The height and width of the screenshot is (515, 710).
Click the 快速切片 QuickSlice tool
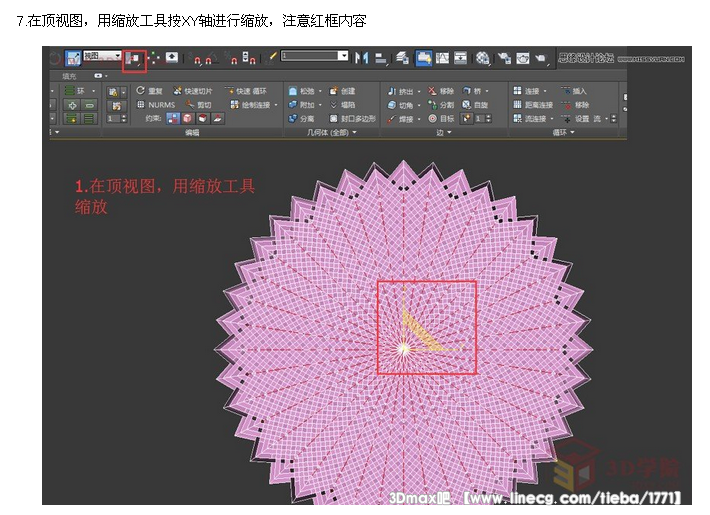point(192,91)
